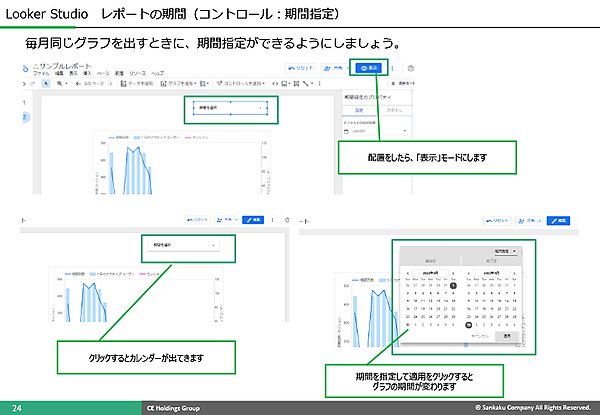Open closed date range dropdown in view-mode screenshot
The width and height of the screenshot is (600, 415).
coord(184,245)
